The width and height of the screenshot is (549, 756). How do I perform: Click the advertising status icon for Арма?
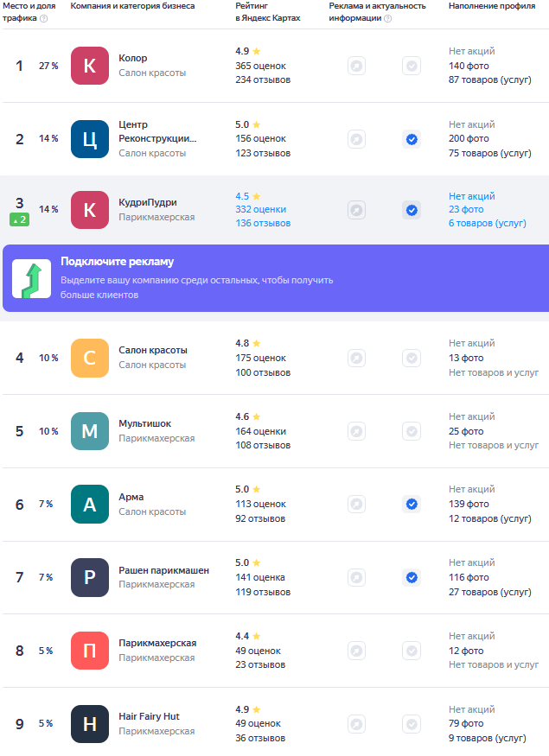tap(356, 505)
